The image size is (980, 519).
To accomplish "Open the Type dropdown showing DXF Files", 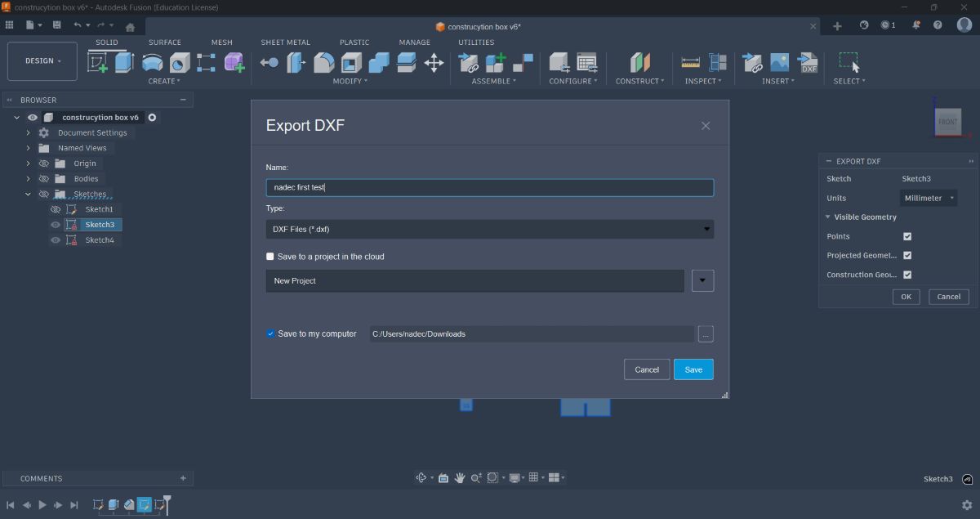I will click(x=489, y=229).
